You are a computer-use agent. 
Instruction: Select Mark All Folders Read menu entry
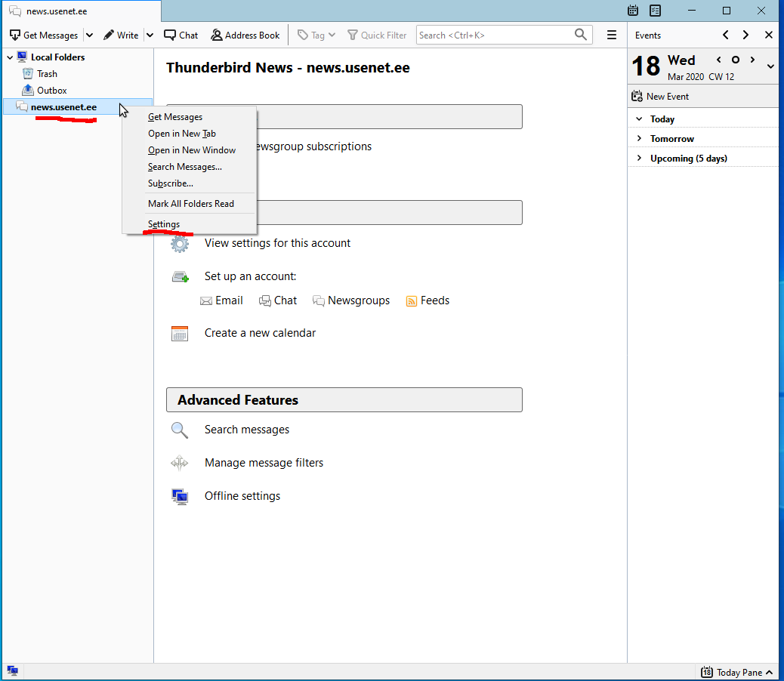[191, 204]
